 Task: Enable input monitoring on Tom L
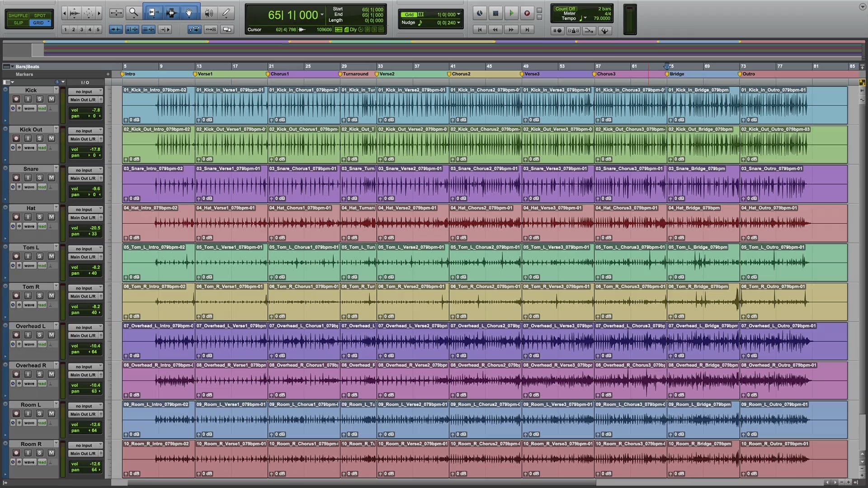point(28,256)
